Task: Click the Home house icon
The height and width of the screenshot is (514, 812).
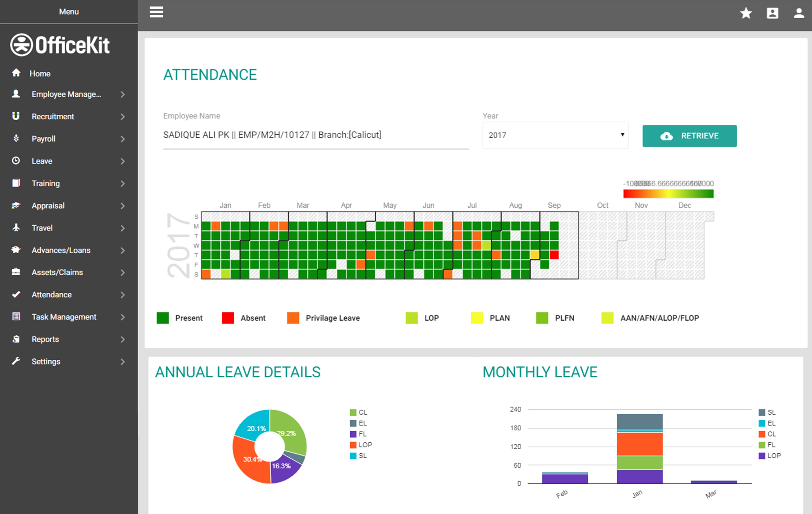Action: [x=16, y=73]
